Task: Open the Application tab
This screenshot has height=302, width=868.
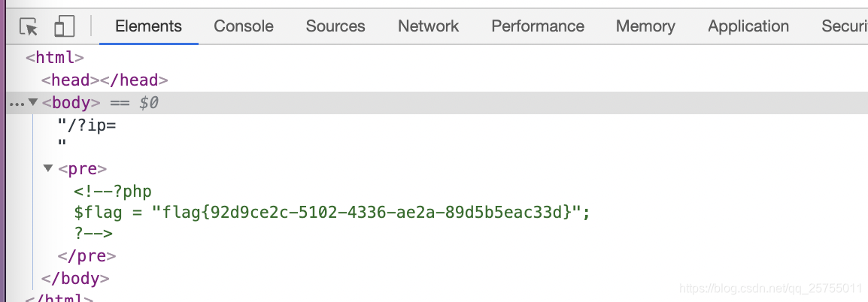Action: coord(748,26)
